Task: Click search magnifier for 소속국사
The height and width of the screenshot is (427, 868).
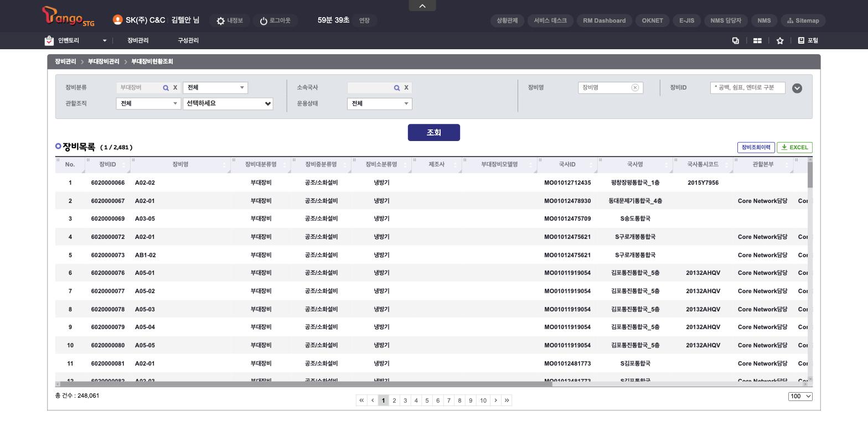Action: 397,88
